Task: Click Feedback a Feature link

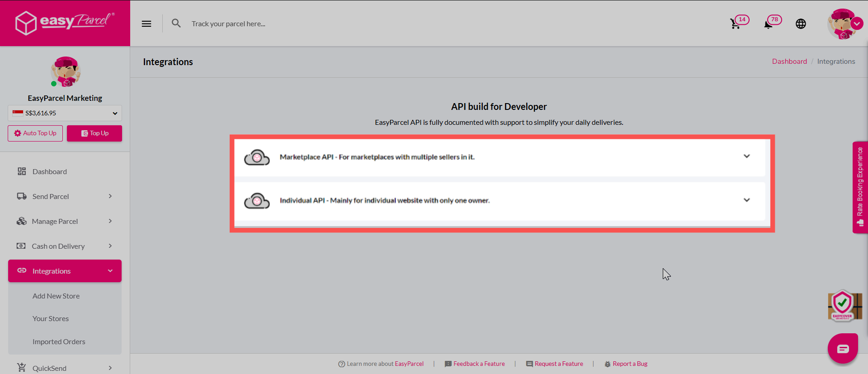Action: [x=479, y=364]
